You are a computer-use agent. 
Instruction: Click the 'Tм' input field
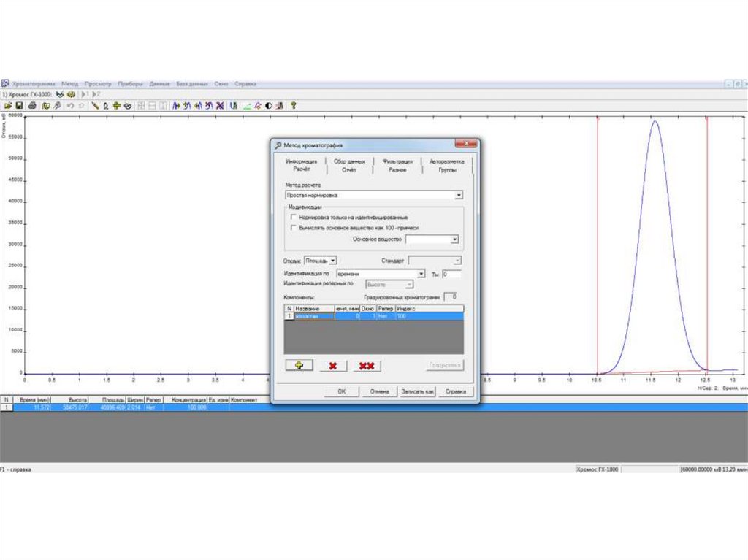[x=451, y=274]
